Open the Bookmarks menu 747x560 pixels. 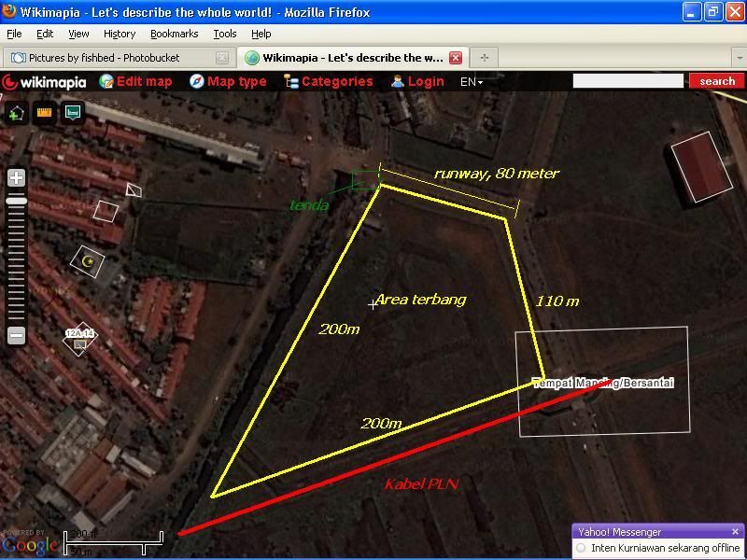(175, 34)
